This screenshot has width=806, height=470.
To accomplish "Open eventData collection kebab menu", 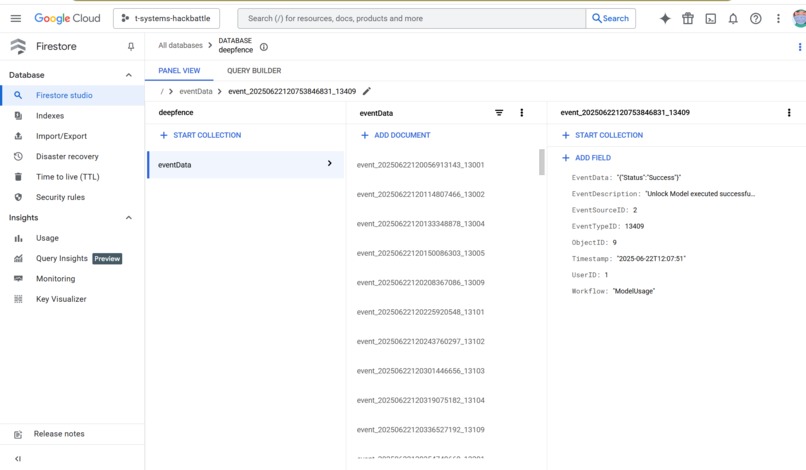I will [x=522, y=113].
